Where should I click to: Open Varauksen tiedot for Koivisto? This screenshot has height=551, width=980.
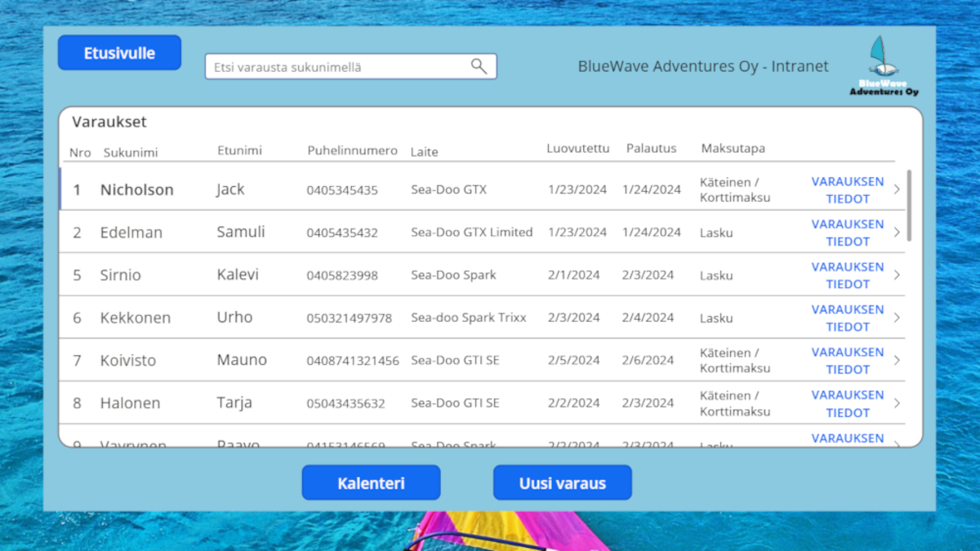tap(848, 360)
